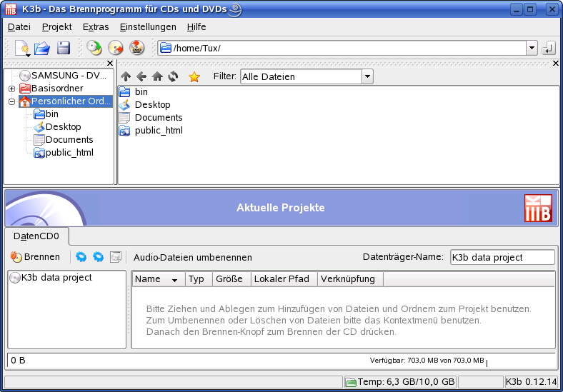Open the Projekt menu
563x392 pixels.
[x=56, y=27]
